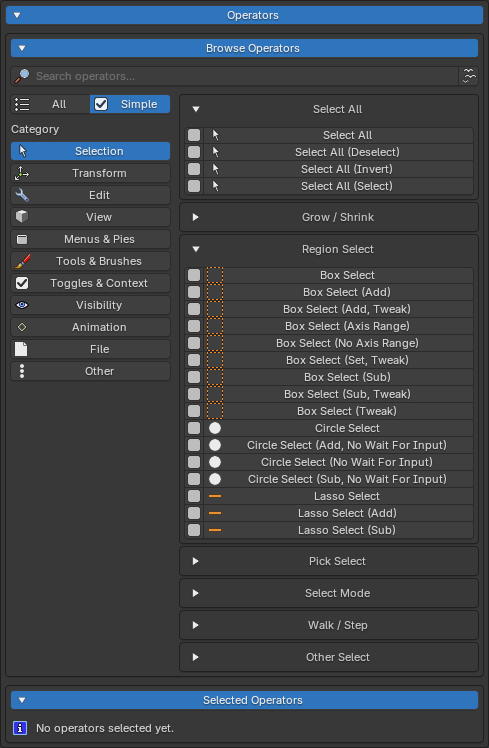Switch to the All list view
This screenshot has width=489, height=748.
click(50, 104)
